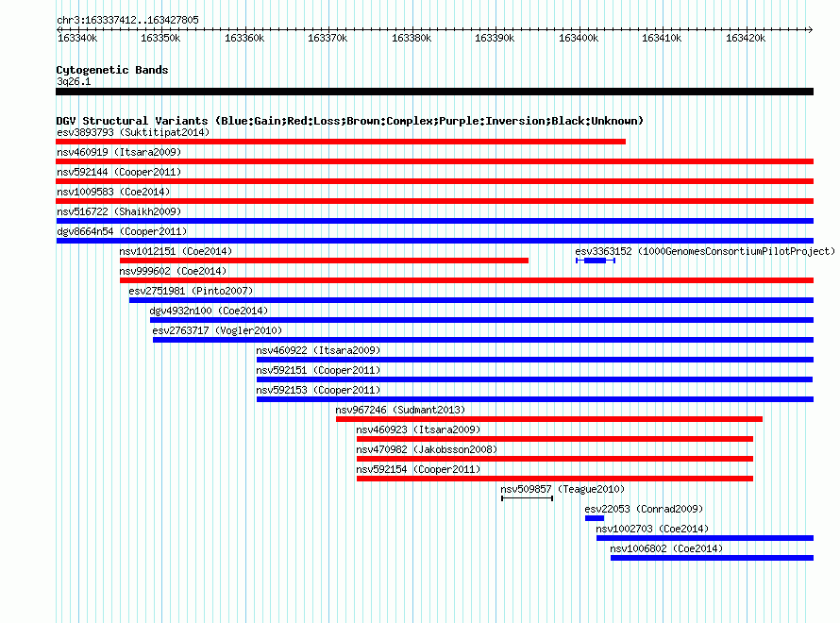The height and width of the screenshot is (623, 840).
Task: Select the blue bar of nsv1006802
Action: (712, 558)
